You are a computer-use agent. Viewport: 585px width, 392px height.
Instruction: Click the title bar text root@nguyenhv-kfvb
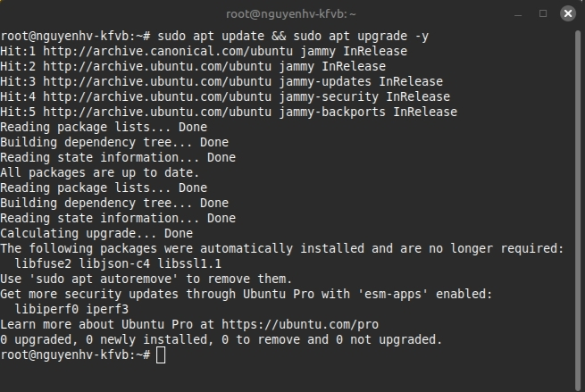[x=292, y=14]
